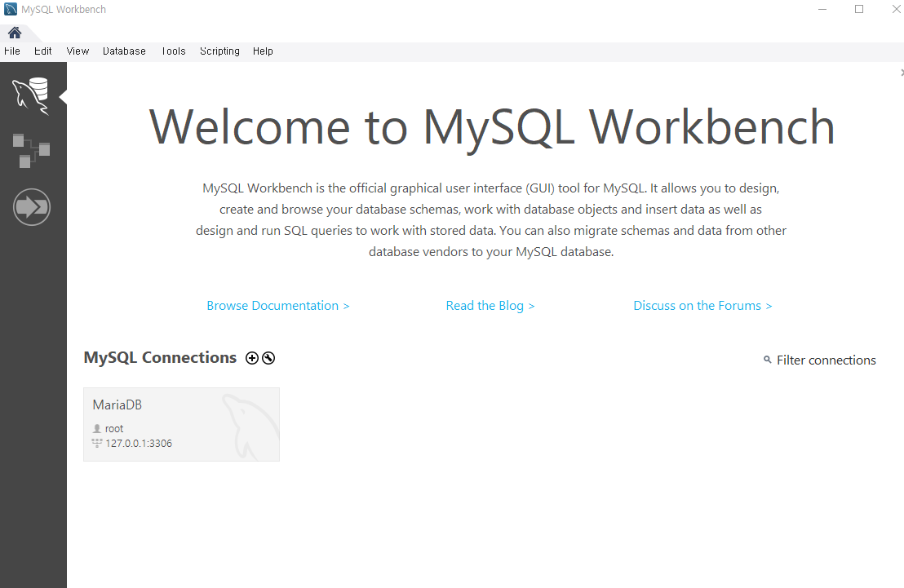Click the MySQL Workbench title bar icon

pyautogui.click(x=11, y=9)
